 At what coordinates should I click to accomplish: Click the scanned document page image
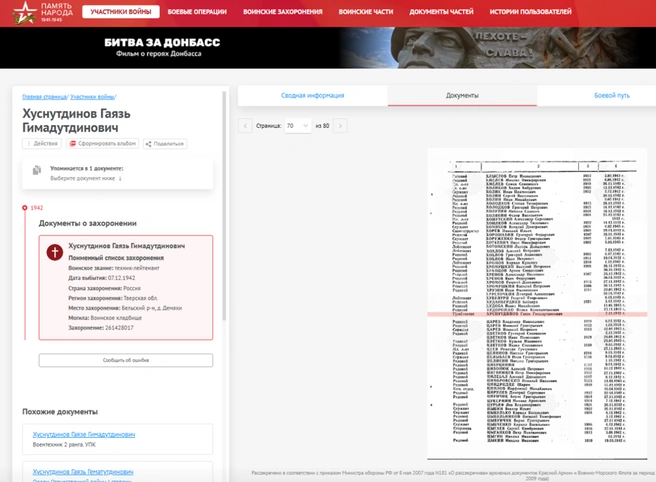click(x=537, y=304)
